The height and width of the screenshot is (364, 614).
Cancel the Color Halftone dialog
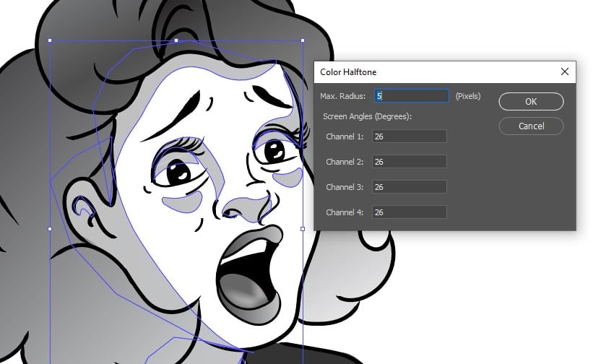tap(531, 126)
